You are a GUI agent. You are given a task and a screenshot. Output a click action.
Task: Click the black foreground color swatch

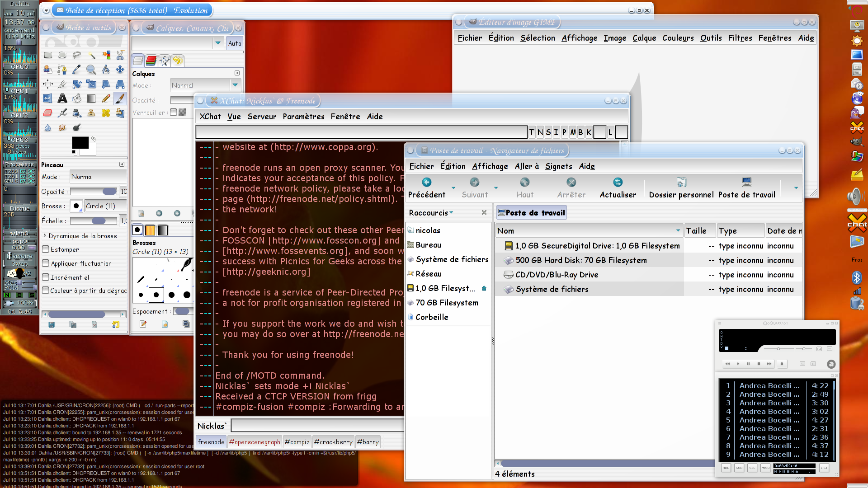pyautogui.click(x=80, y=142)
